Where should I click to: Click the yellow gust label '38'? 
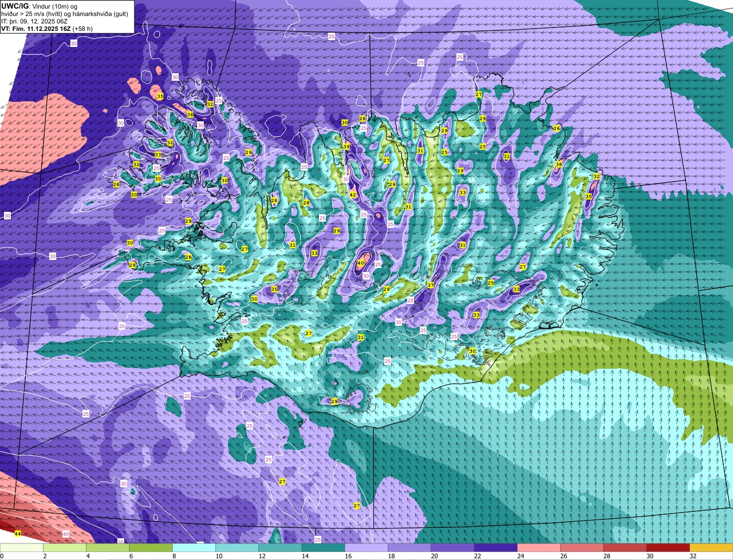559,164
